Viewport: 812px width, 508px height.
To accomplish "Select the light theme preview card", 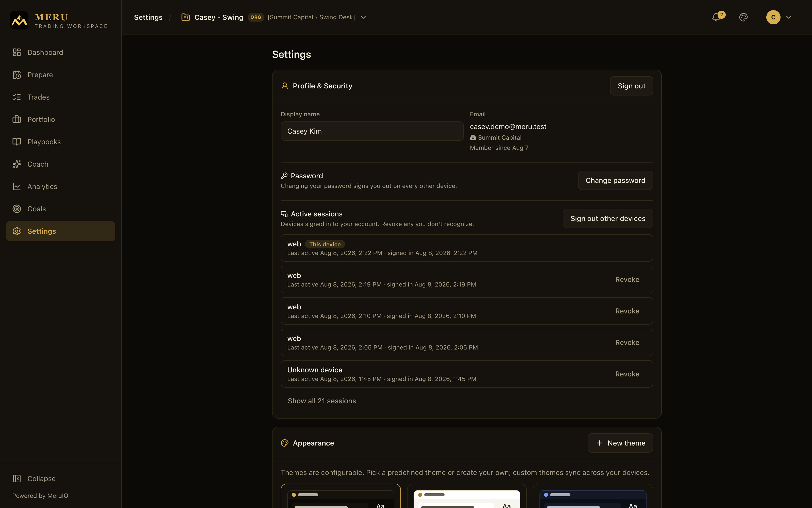I will [x=467, y=496].
